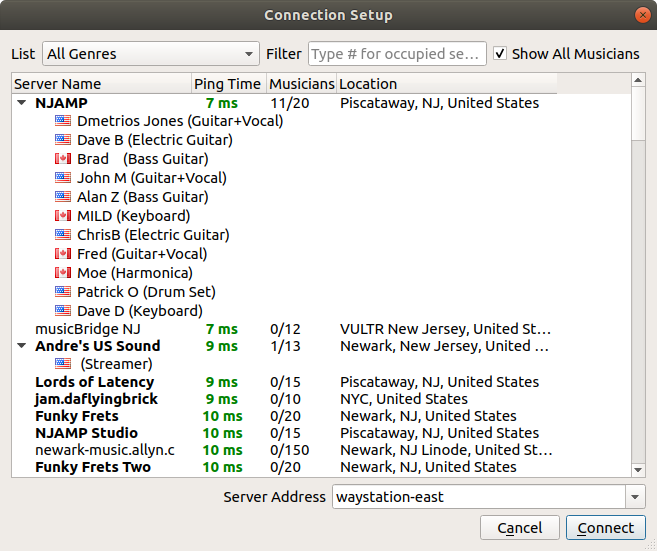Click the flag icon next to Fred (Guitar+Vocal)
The width and height of the screenshot is (657, 551).
pyautogui.click(x=63, y=254)
